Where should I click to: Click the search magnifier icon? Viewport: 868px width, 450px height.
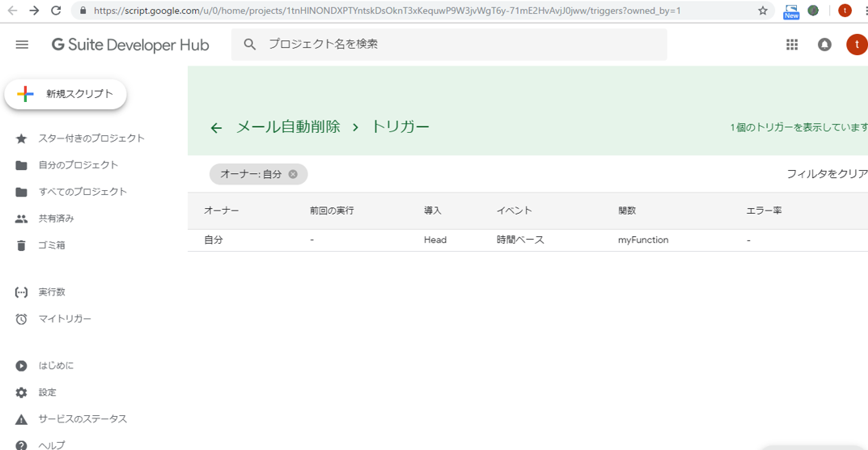pos(250,45)
